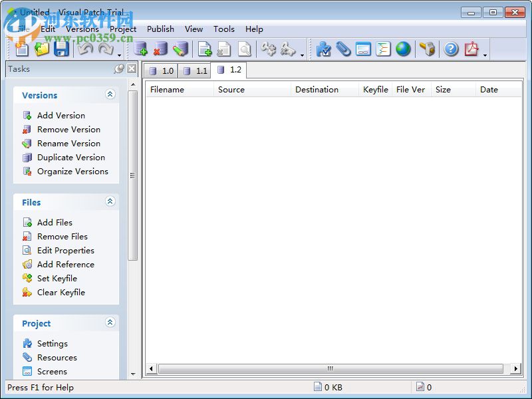Screen dimensions: 532x399
Task: Open Resources in Project tasks
Action: 57,358
